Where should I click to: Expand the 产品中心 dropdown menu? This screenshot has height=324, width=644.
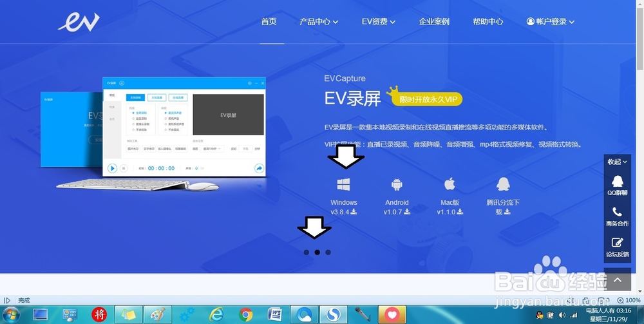click(319, 22)
